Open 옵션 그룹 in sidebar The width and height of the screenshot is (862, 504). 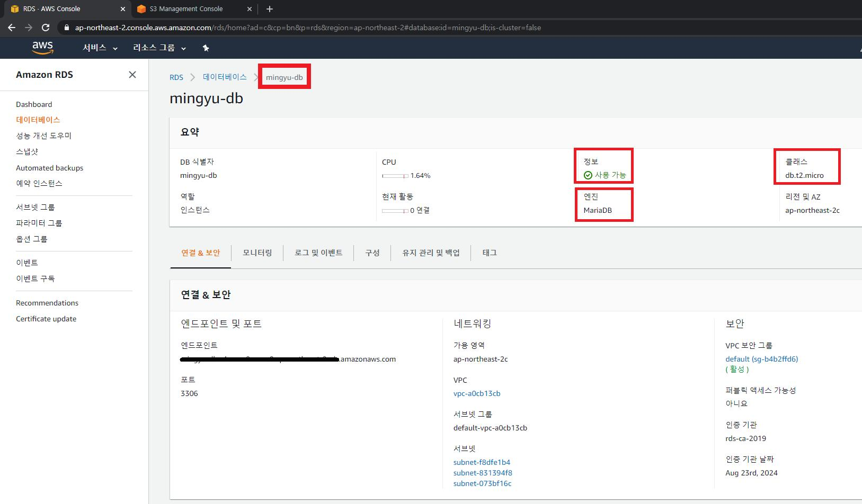point(32,239)
